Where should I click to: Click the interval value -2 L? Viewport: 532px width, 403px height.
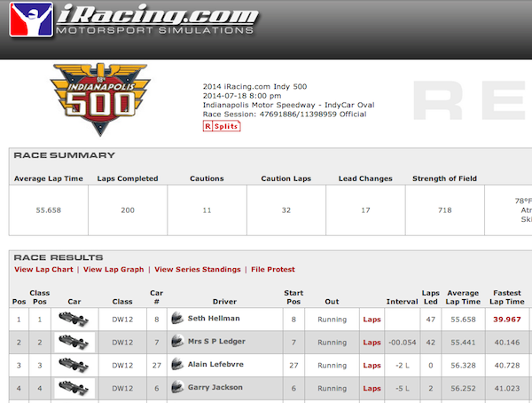403,366
